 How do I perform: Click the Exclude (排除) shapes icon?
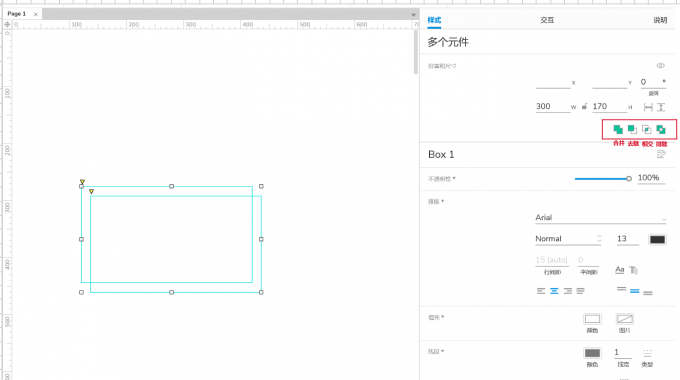coord(661,129)
